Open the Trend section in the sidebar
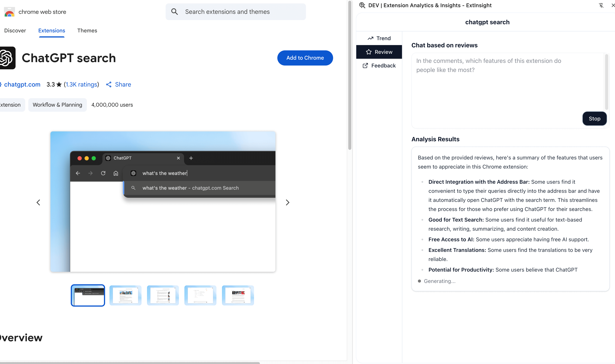 point(379,38)
